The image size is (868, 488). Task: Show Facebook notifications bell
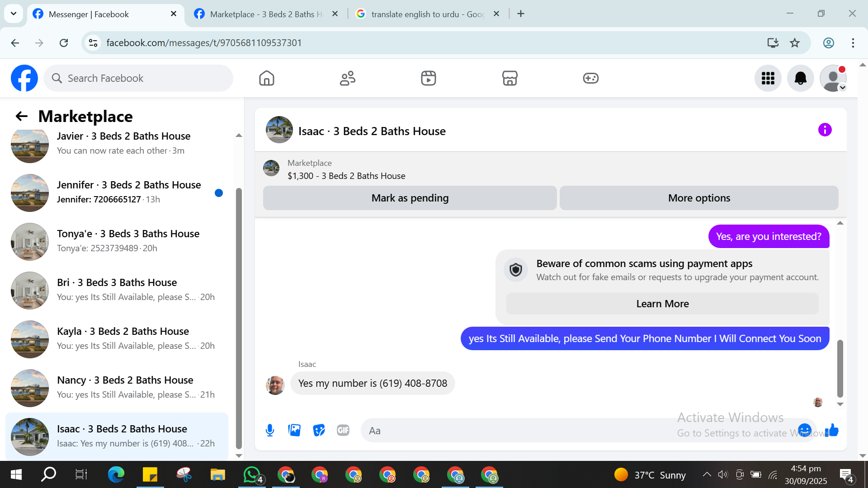(801, 78)
